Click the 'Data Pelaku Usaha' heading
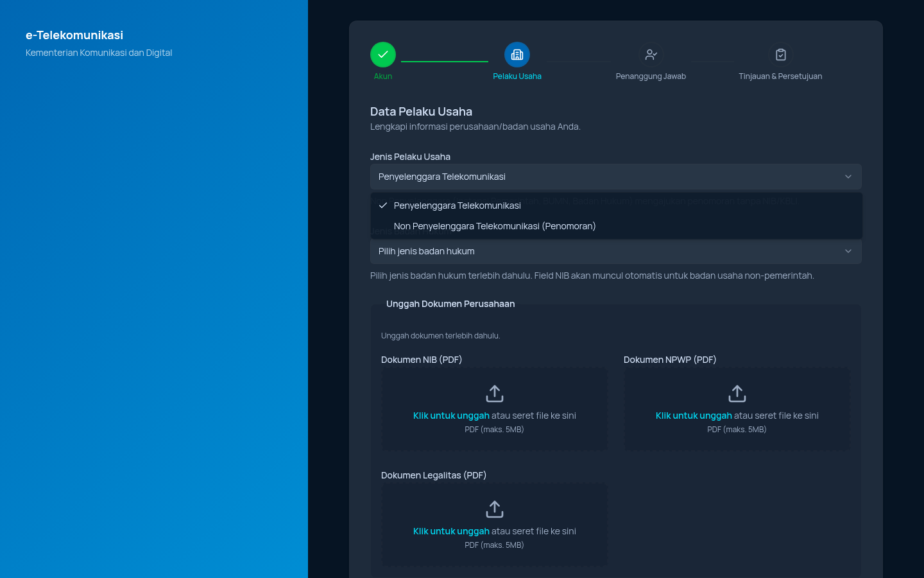The image size is (924, 578). [421, 112]
